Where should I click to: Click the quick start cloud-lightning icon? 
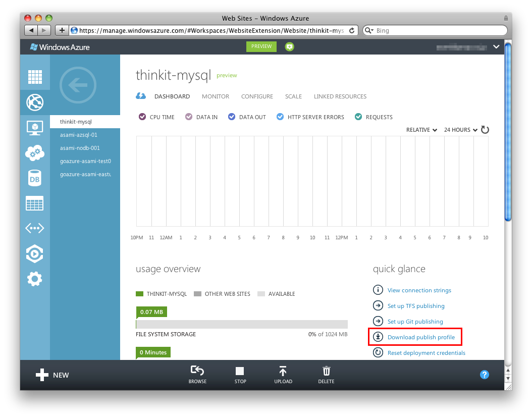[x=141, y=96]
